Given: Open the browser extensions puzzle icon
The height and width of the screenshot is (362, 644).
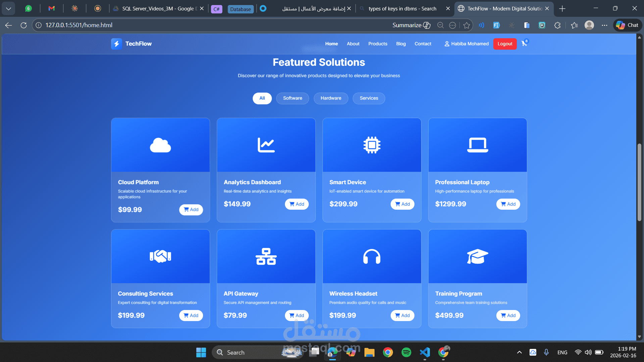Looking at the screenshot, I should pos(557,25).
